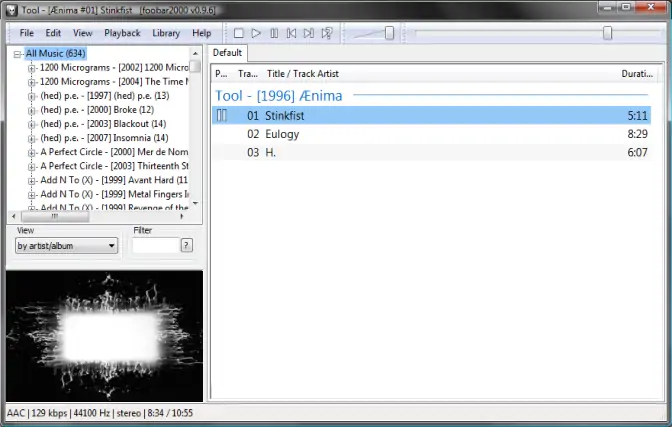Click the paused indicator icon beside Stinkfist
This screenshot has width=672, height=427.
[222, 115]
